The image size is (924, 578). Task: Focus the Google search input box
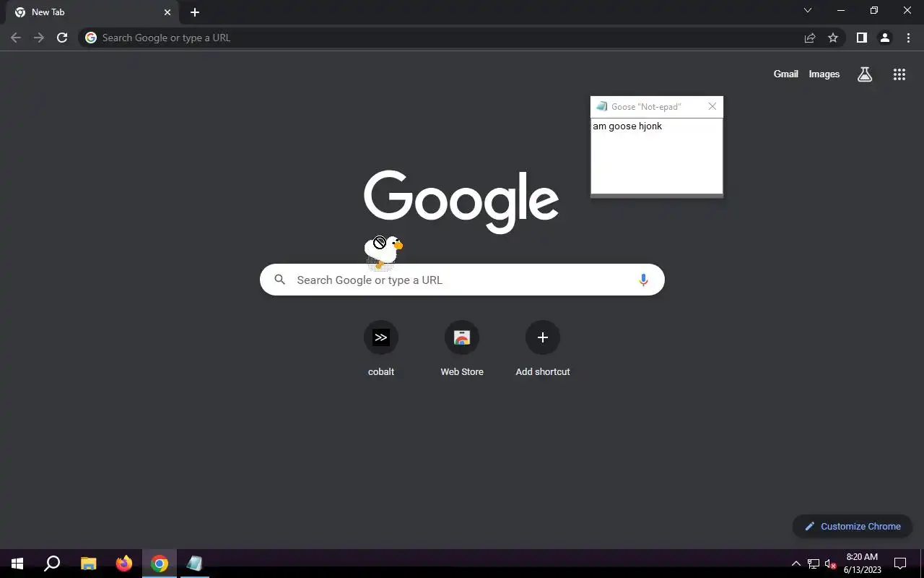(462, 280)
